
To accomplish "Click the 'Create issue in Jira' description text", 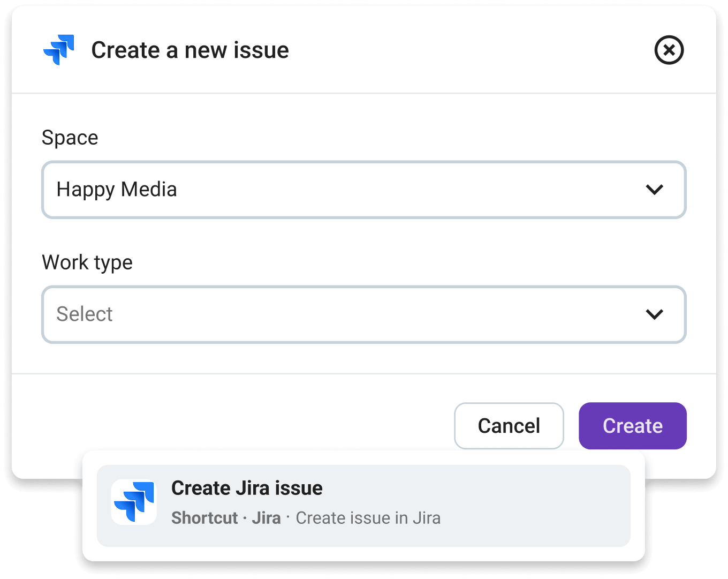I will pyautogui.click(x=368, y=518).
